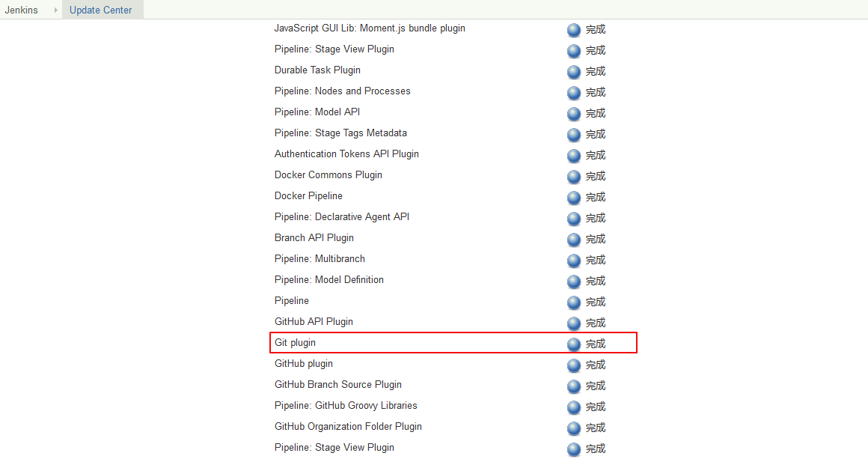The image size is (868, 459).
Task: Click status ball for Pipeline: Model Definition
Action: [x=574, y=282]
